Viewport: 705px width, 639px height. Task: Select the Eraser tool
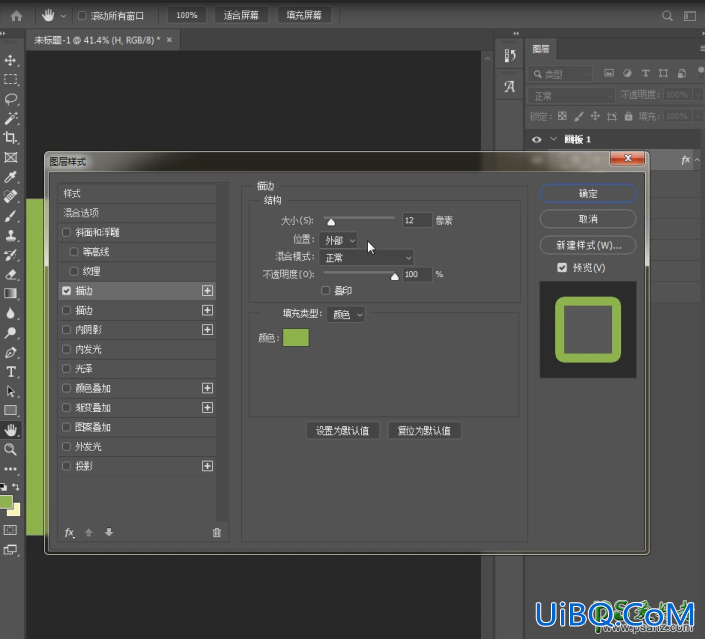point(10,274)
